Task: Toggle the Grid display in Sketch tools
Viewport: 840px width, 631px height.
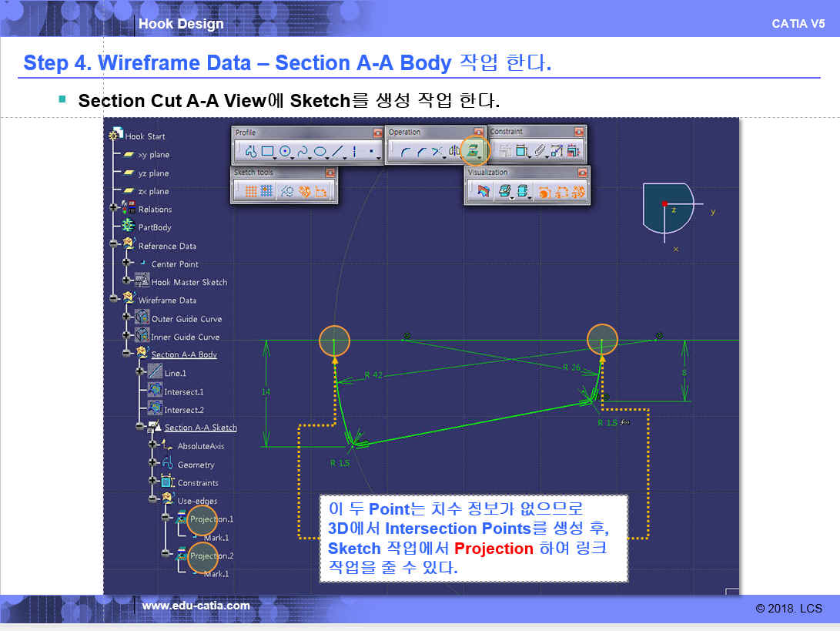Action: click(250, 192)
